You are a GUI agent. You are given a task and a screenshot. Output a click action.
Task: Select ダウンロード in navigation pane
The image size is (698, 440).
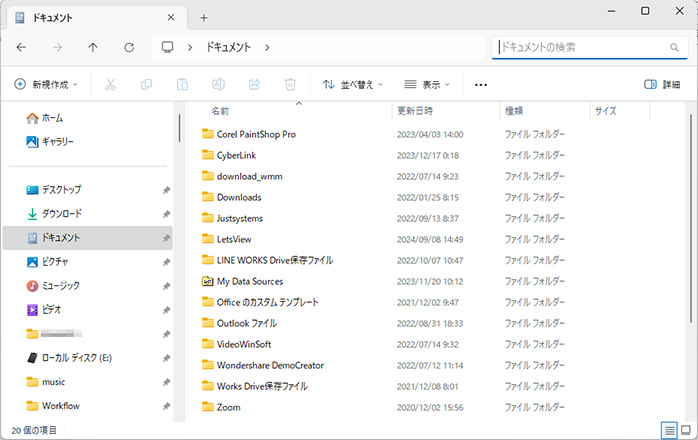pos(88,214)
